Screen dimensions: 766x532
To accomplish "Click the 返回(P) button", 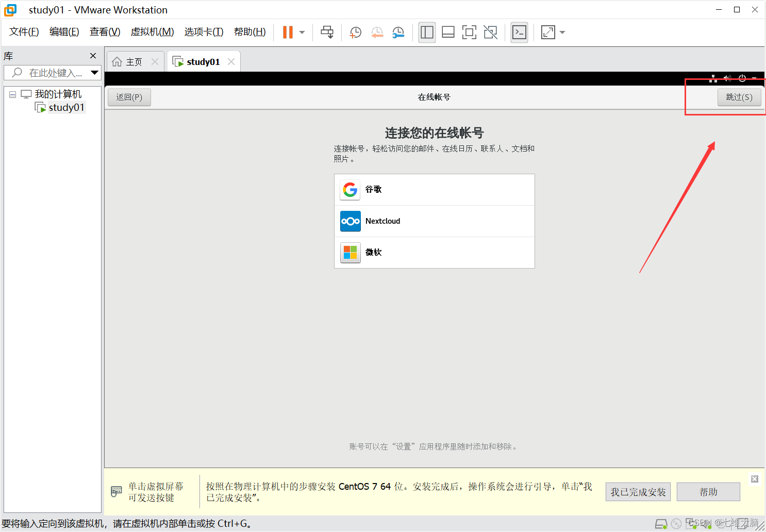I will pos(129,97).
